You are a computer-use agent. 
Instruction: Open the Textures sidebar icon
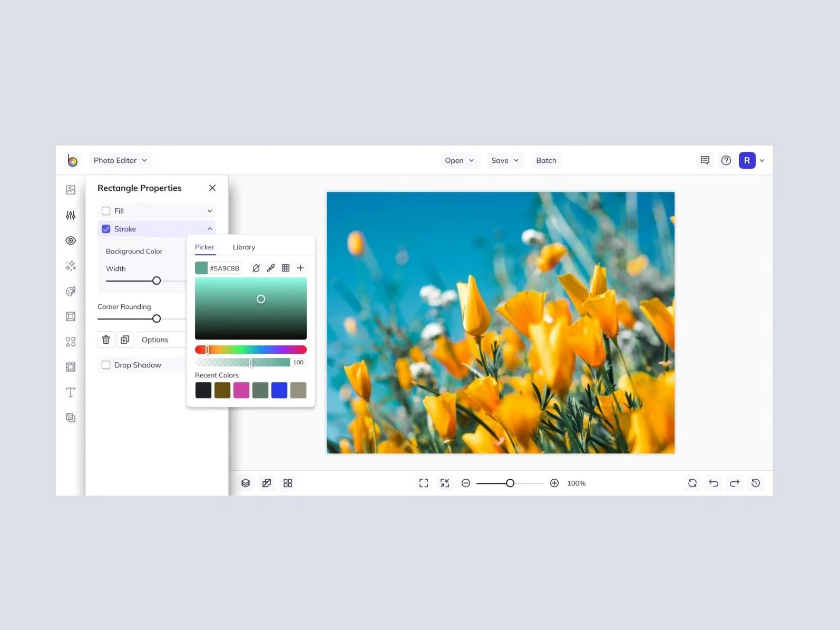pyautogui.click(x=71, y=418)
